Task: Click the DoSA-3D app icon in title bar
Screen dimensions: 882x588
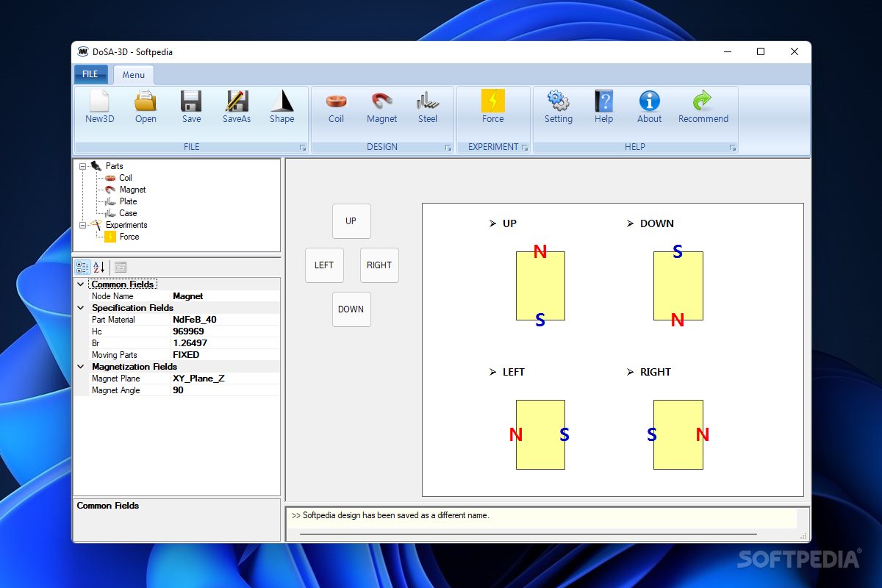Action: pos(82,51)
